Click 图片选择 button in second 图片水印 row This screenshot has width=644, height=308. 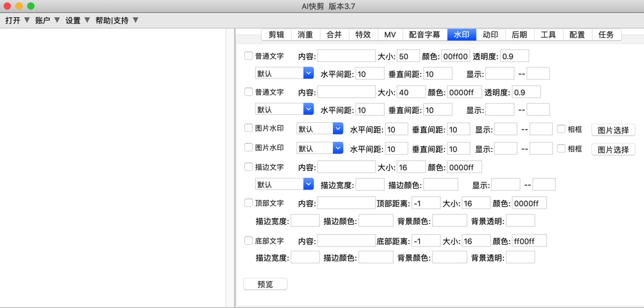[613, 150]
